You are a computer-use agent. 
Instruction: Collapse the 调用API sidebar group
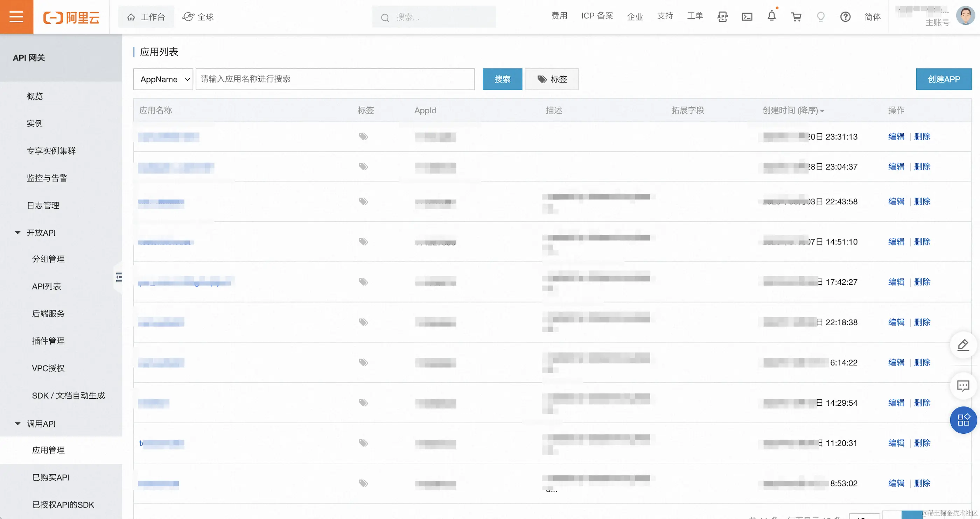click(x=18, y=424)
